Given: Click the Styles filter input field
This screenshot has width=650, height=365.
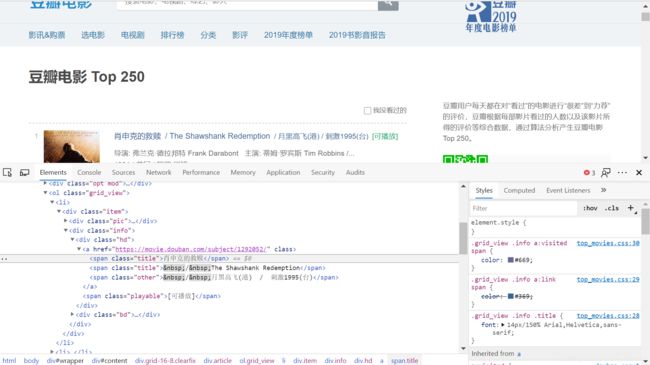Looking at the screenshot, I should pos(523,208).
